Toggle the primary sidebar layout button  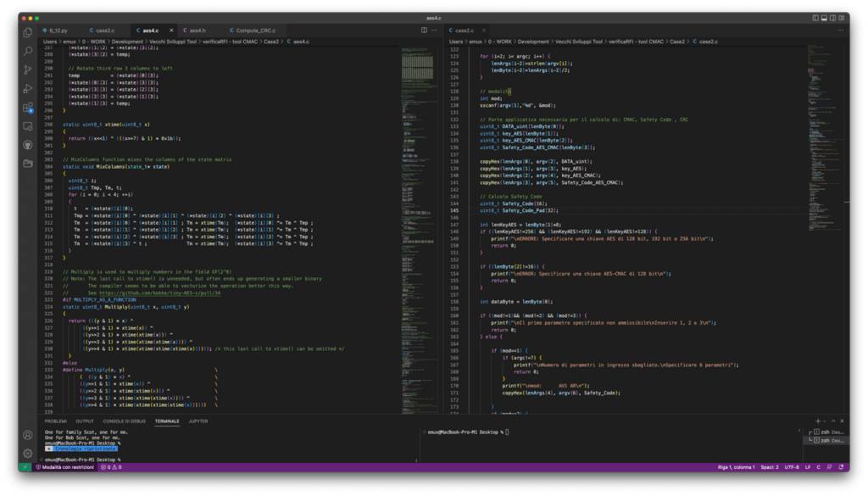tap(815, 19)
